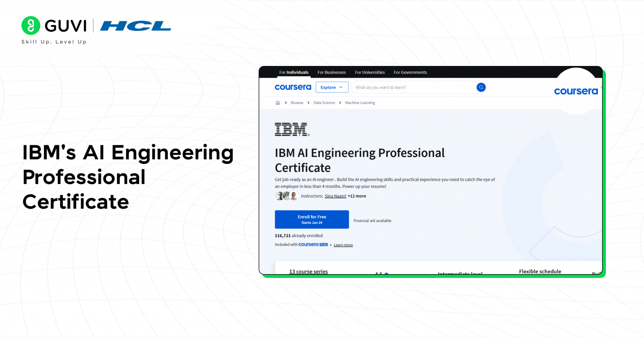Expand instructors via +12 more
This screenshot has width=644, height=338.
[x=357, y=196]
